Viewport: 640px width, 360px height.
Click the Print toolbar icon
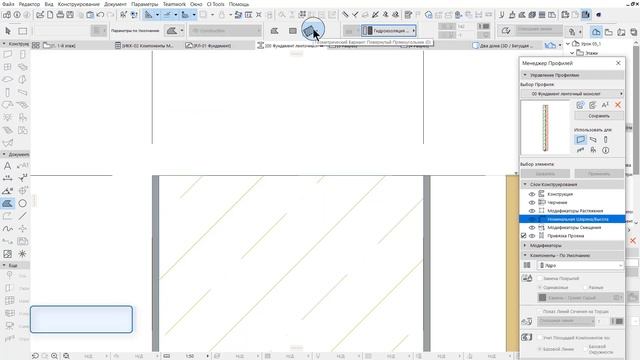(60, 15)
